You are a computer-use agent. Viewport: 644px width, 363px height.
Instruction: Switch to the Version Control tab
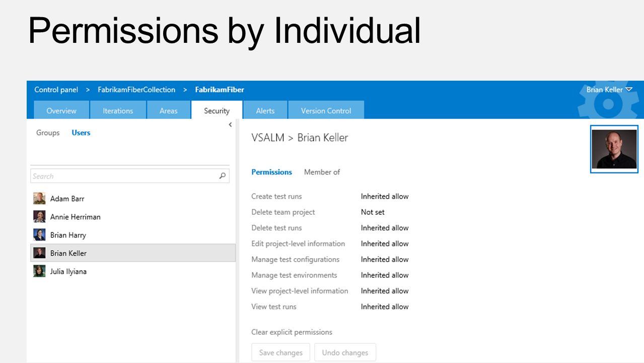coord(326,110)
